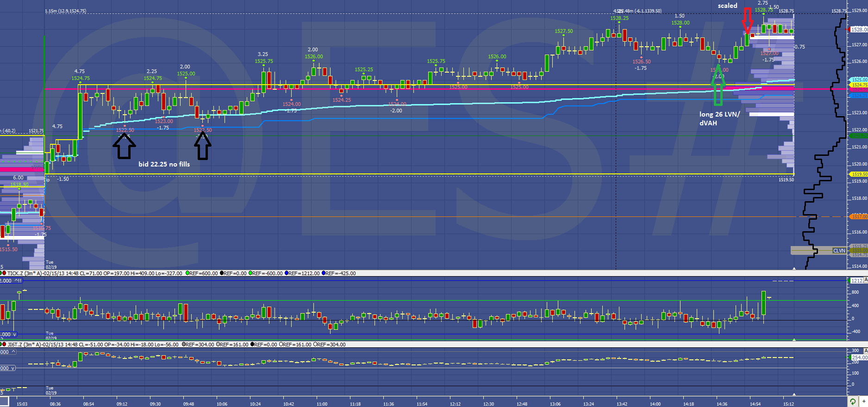Click the red dot before TICK.Z title
The width and height of the screenshot is (868, 407).
click(5, 273)
